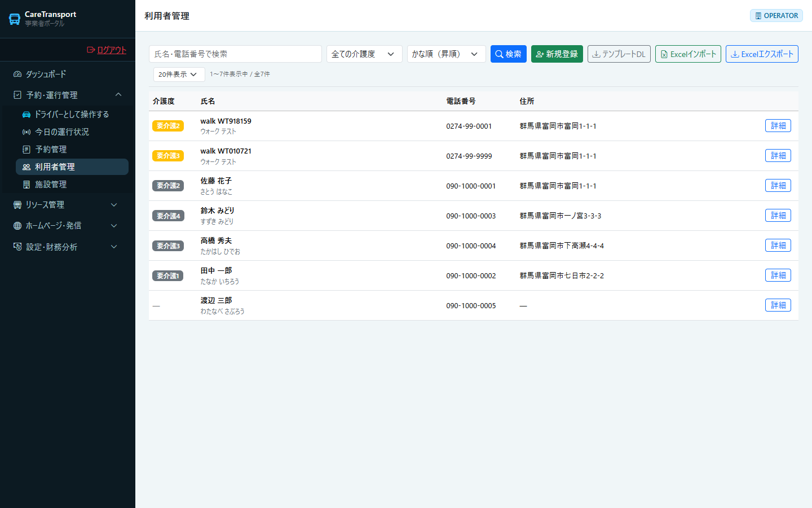Open 詳細 for 田中 一郎
The width and height of the screenshot is (812, 508).
pyautogui.click(x=778, y=275)
